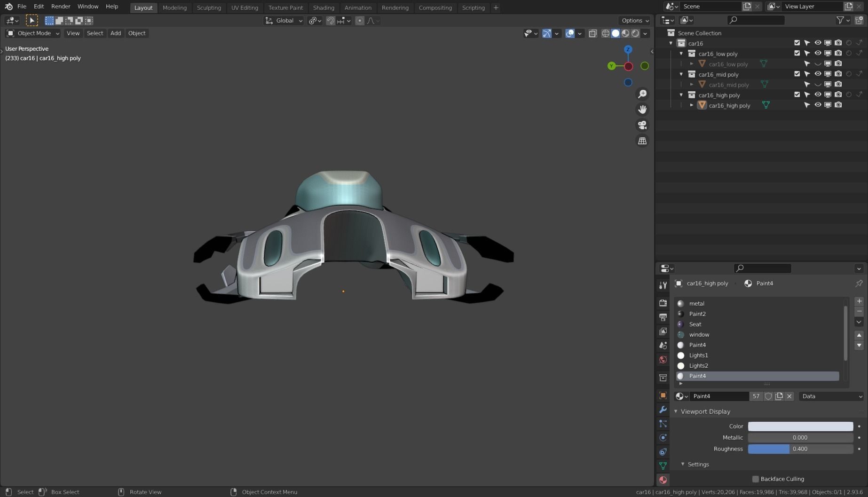Switch to the UV Editing workspace tab

point(245,8)
